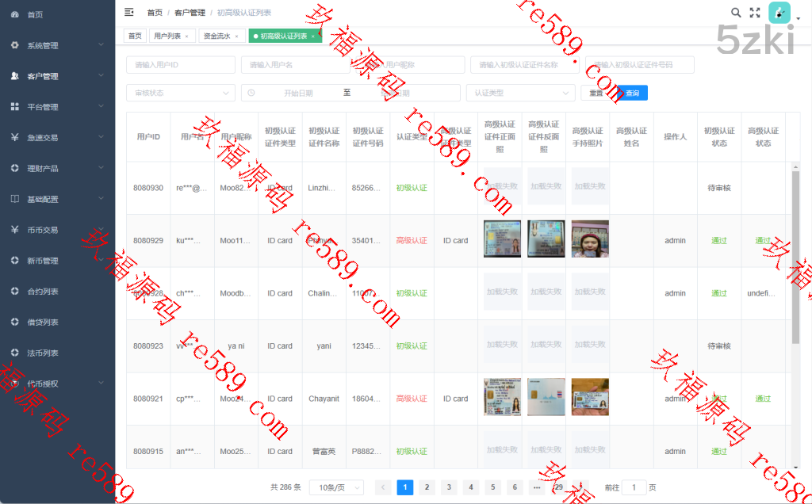This screenshot has height=504, width=812.
Task: Switch to the 用户列表 tab
Action: click(x=167, y=36)
